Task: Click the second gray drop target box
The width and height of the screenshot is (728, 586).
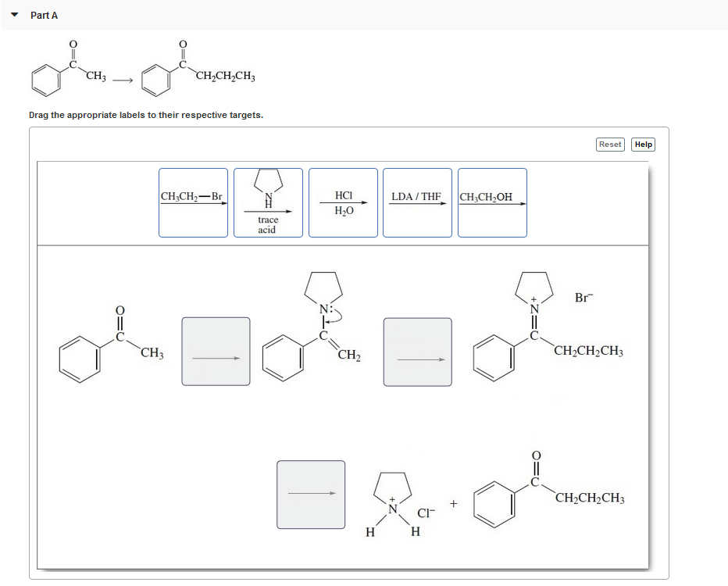Action: 416,351
